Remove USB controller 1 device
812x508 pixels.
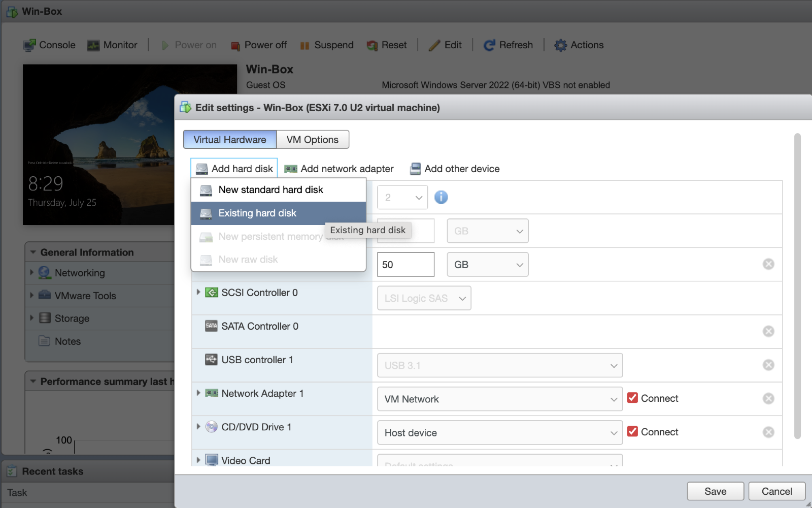click(768, 365)
